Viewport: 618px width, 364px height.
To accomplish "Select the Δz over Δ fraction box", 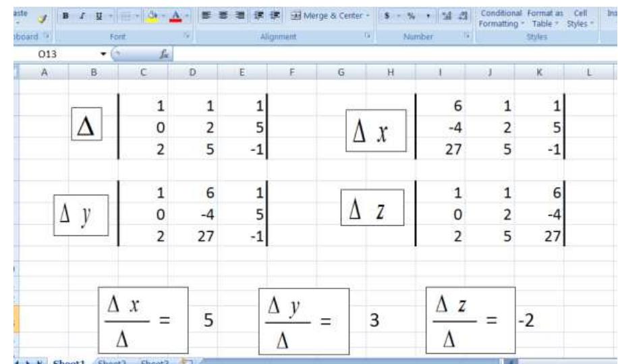I will 471,320.
